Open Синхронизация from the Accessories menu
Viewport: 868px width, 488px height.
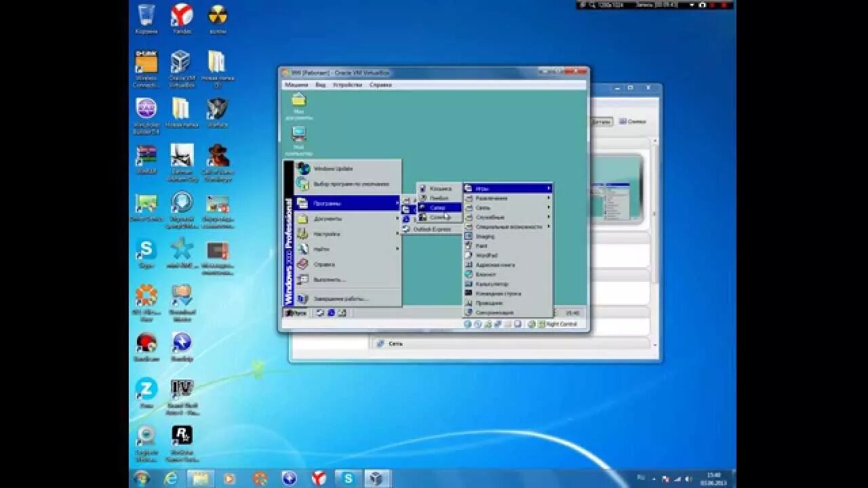508,312
